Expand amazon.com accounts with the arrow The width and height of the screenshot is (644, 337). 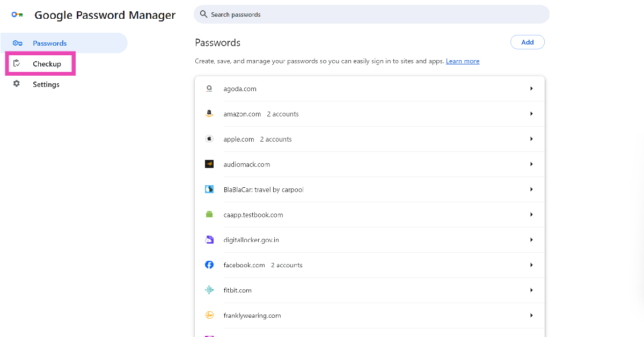[531, 114]
